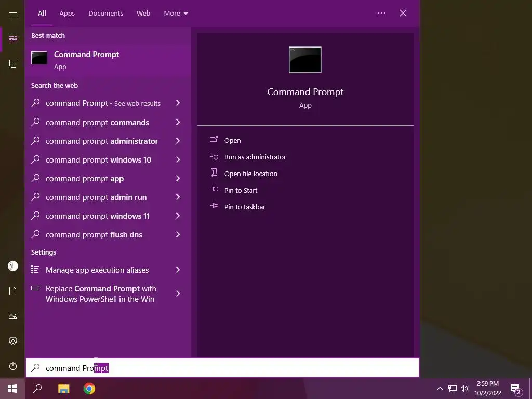Expand chevron for 'See web results' row
Screen dimensions: 532x399
pos(178,103)
